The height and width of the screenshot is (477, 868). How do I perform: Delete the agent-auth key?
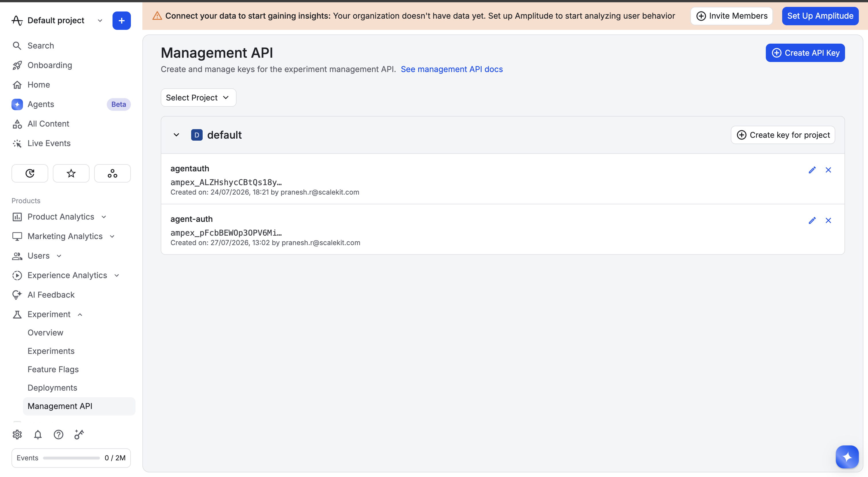click(x=828, y=221)
